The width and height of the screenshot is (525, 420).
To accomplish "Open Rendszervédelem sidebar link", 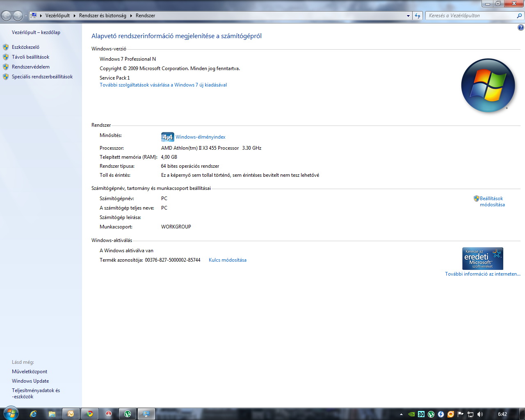I will pyautogui.click(x=31, y=67).
